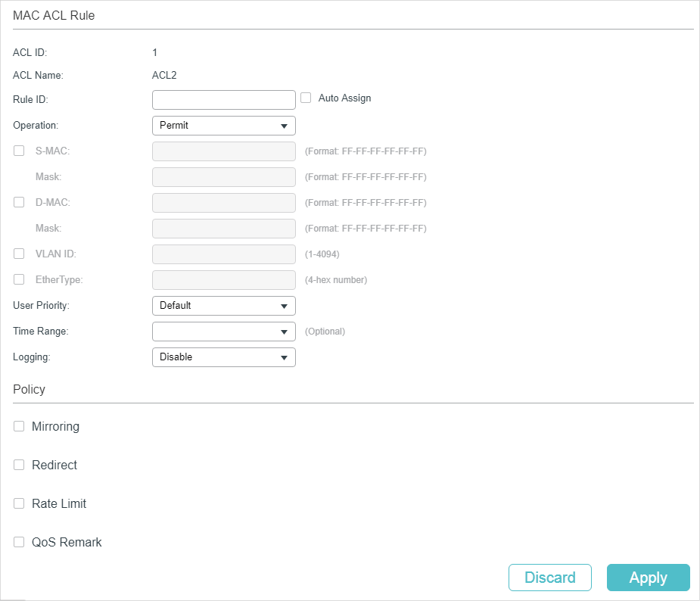Expand the Logging dropdown set to Disable
700x601 pixels.
223,357
